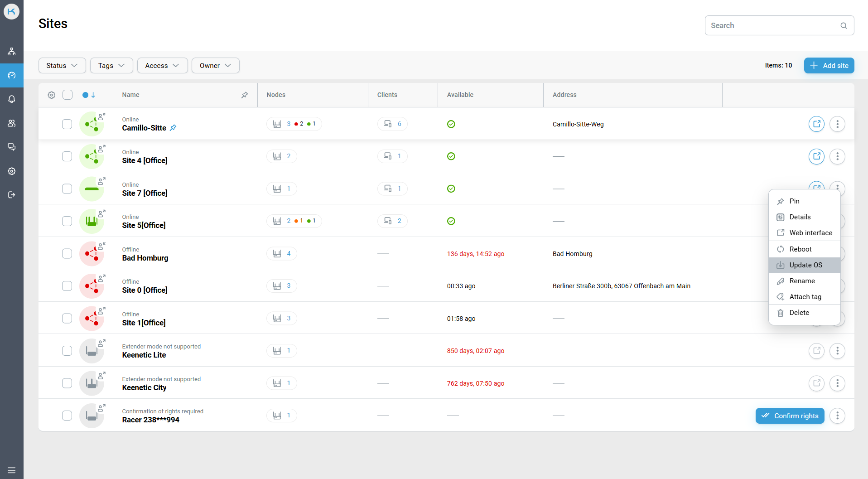Image resolution: width=868 pixels, height=479 pixels.
Task: Click the Confirm rights button for Racer 238***994
Action: (x=790, y=416)
